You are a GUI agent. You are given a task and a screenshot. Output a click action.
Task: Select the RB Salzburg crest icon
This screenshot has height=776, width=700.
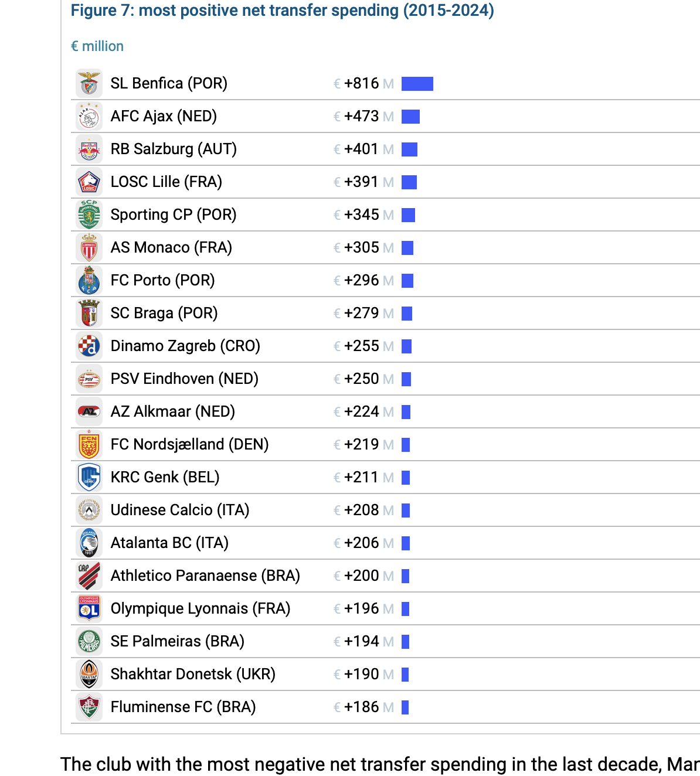(x=89, y=149)
